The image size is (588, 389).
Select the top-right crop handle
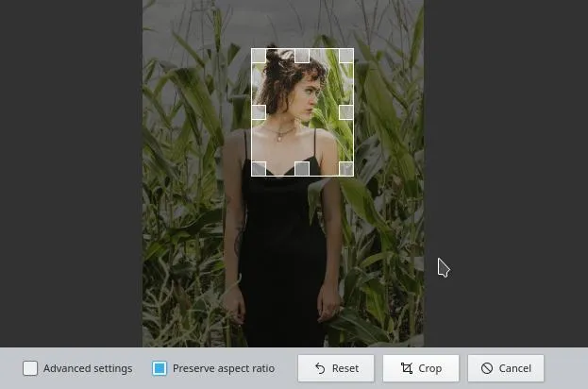346,56
